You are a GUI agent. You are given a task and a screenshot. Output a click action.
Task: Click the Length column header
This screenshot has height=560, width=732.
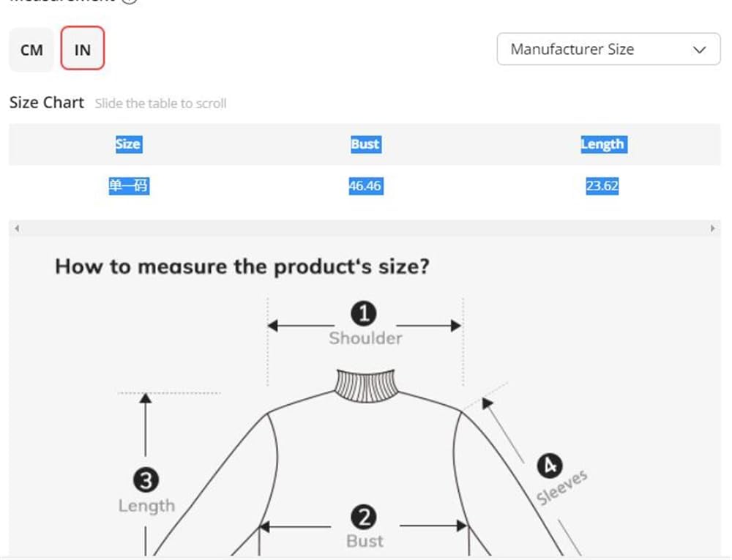(x=602, y=144)
